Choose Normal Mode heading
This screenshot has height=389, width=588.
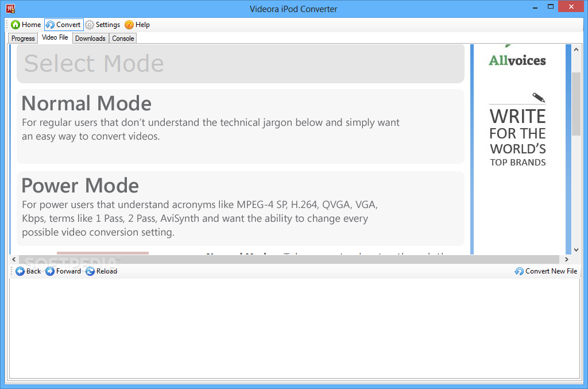point(87,103)
